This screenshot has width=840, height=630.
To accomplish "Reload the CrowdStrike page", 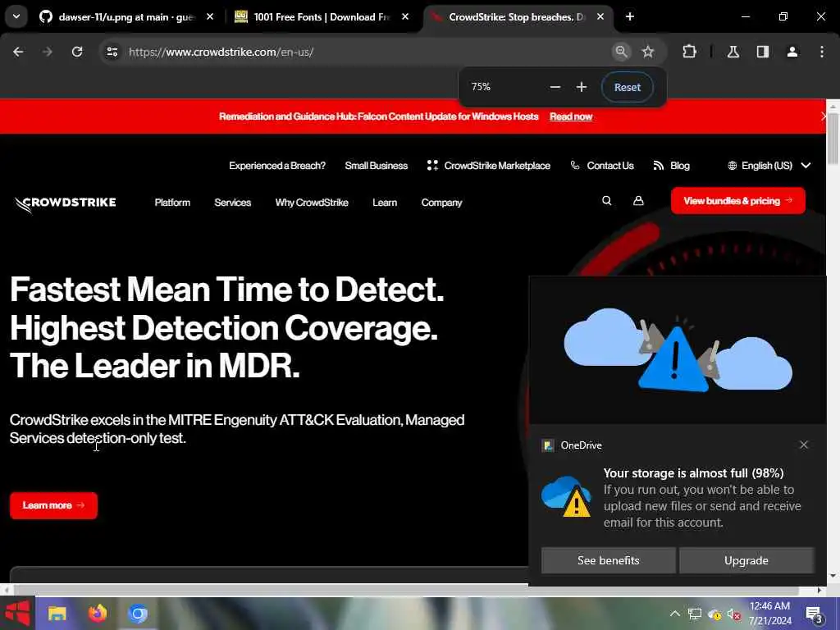I will click(77, 52).
